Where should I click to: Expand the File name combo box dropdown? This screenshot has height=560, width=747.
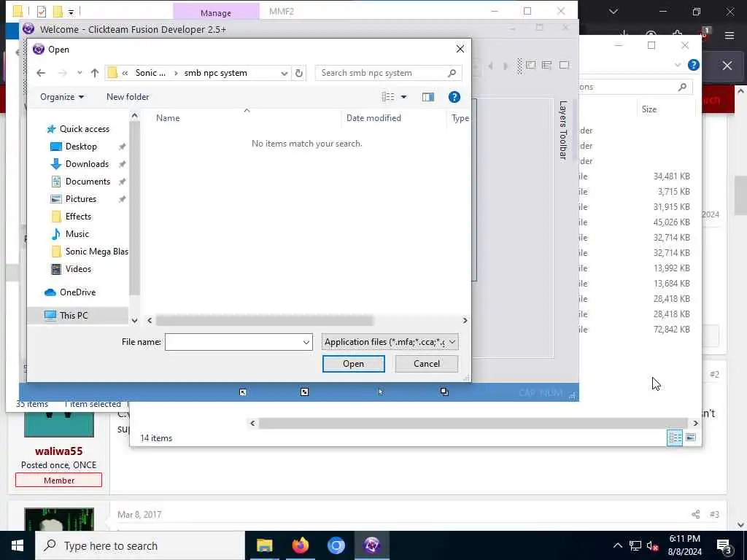coord(306,343)
